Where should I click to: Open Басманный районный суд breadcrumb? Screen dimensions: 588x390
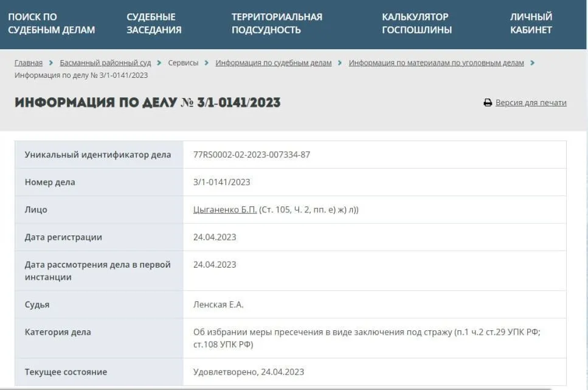[x=105, y=63]
